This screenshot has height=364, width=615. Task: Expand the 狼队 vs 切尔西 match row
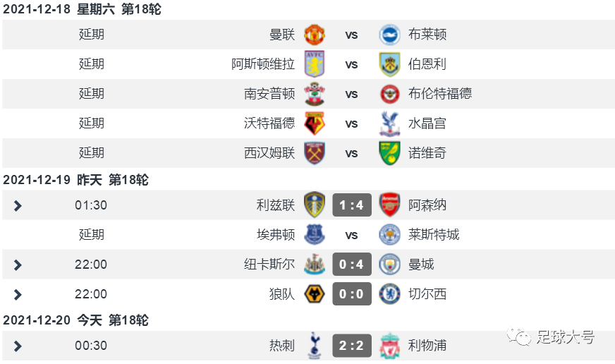[x=17, y=295]
